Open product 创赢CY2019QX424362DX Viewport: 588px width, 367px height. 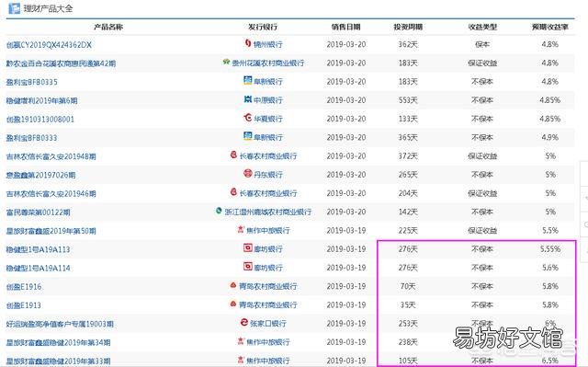click(49, 45)
